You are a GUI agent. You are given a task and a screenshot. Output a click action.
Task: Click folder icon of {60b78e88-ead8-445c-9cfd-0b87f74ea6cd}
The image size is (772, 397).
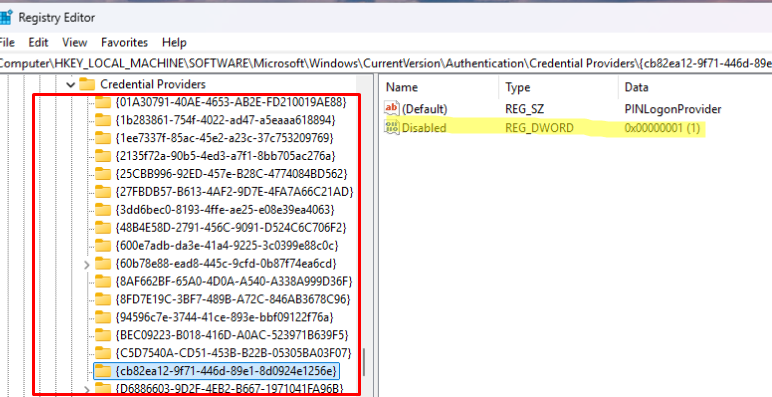[x=103, y=264]
